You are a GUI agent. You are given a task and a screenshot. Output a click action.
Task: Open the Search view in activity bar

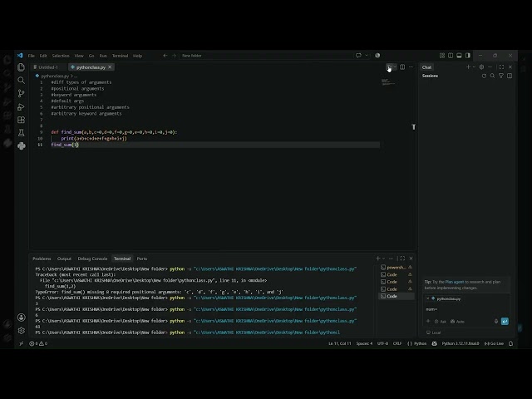pyautogui.click(x=21, y=80)
